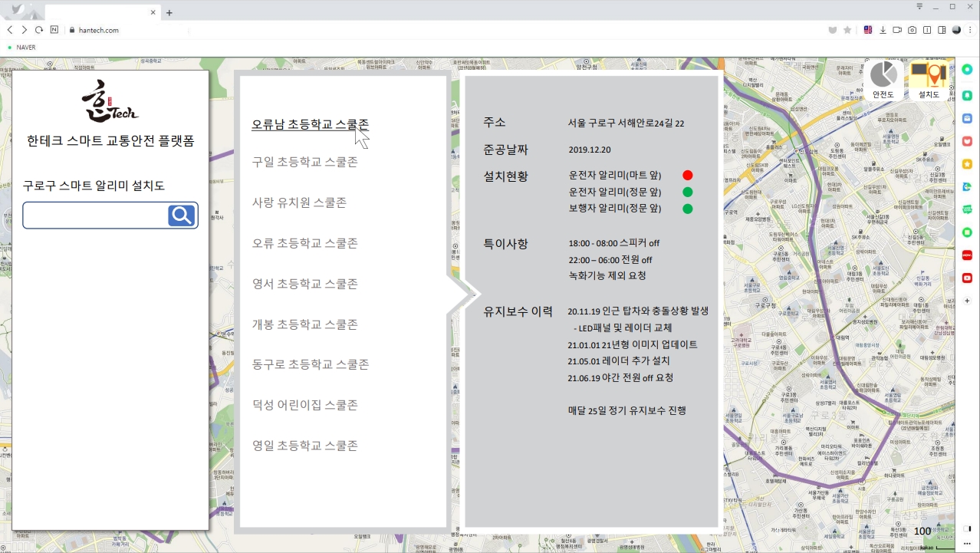Click red status dot for 마트 앞 알리미

[x=687, y=176]
